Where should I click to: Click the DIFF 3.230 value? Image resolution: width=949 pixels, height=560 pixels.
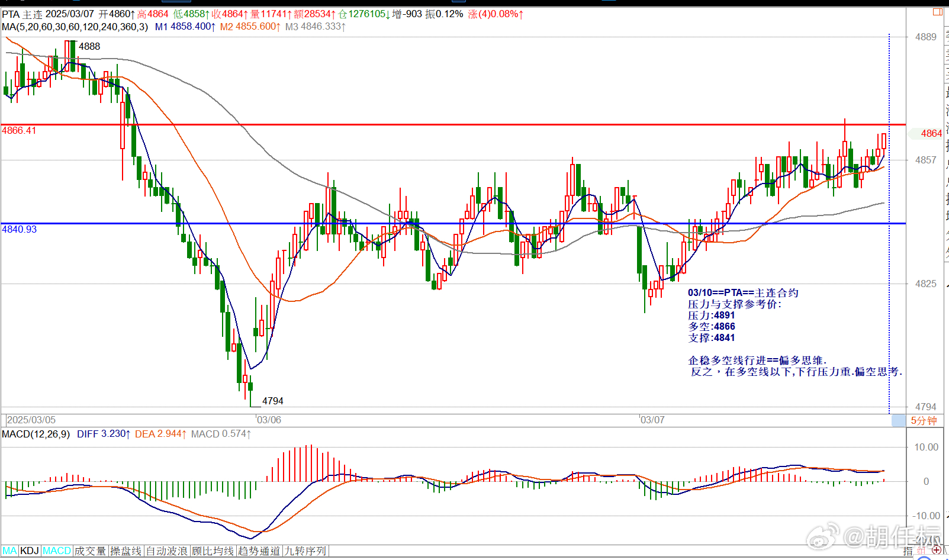(x=104, y=434)
